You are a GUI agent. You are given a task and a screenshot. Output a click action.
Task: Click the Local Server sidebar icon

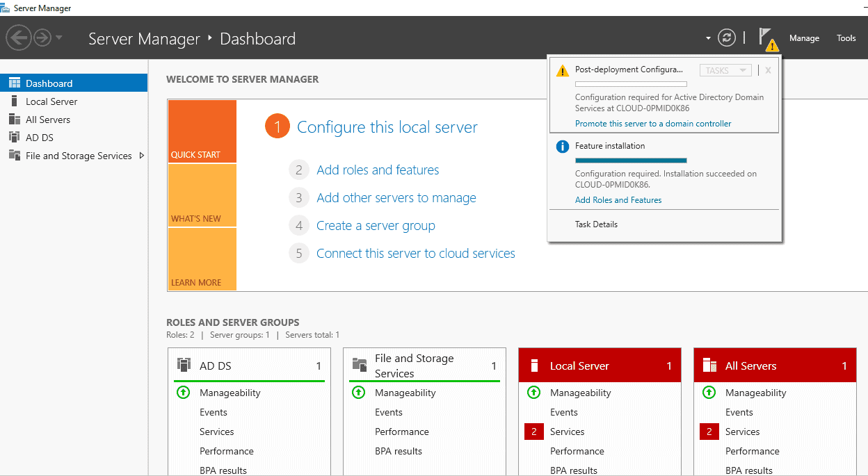tap(14, 101)
